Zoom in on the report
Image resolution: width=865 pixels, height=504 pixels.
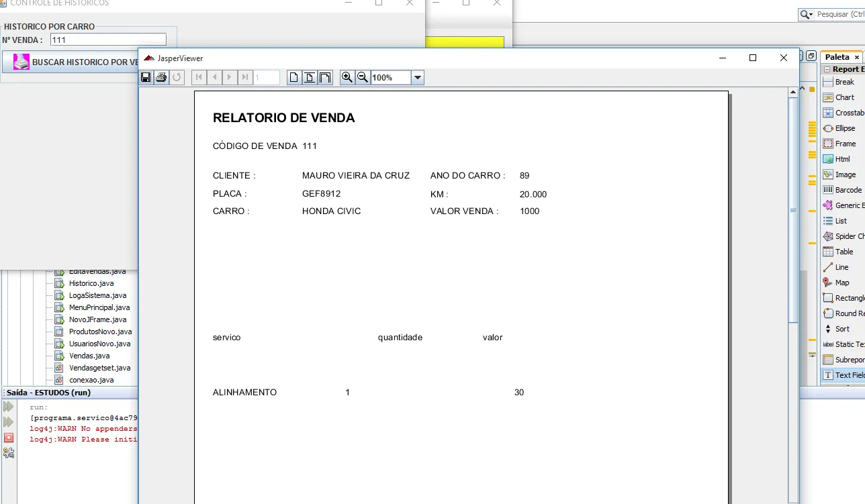347,77
